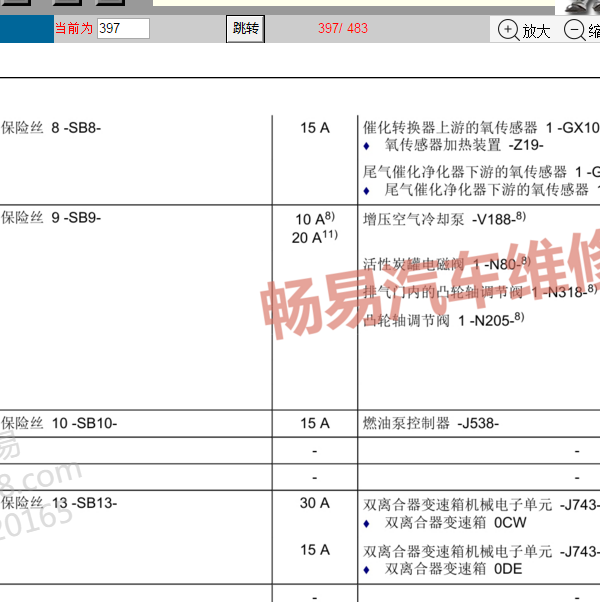This screenshot has height=602, width=600.
Task: Click the 30 A value in SB13 row
Action: tap(315, 503)
